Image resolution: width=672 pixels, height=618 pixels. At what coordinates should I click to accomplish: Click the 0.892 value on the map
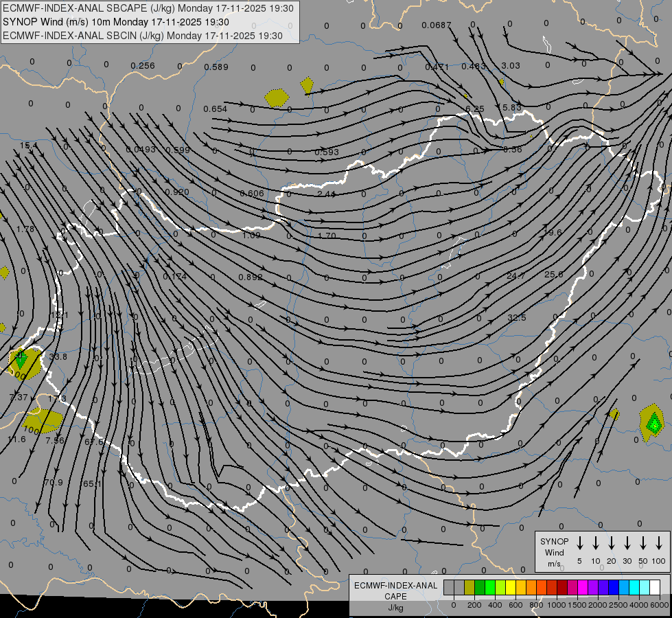click(251, 277)
